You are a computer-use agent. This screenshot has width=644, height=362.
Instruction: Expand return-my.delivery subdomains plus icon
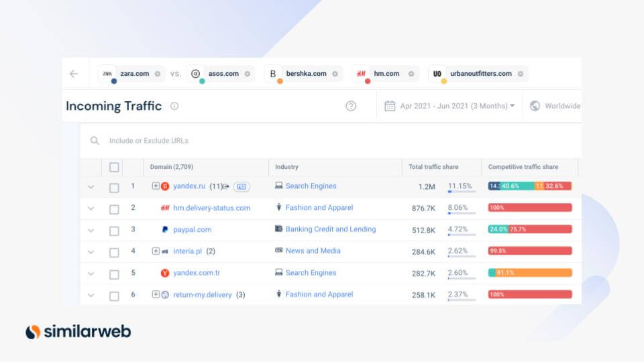156,294
